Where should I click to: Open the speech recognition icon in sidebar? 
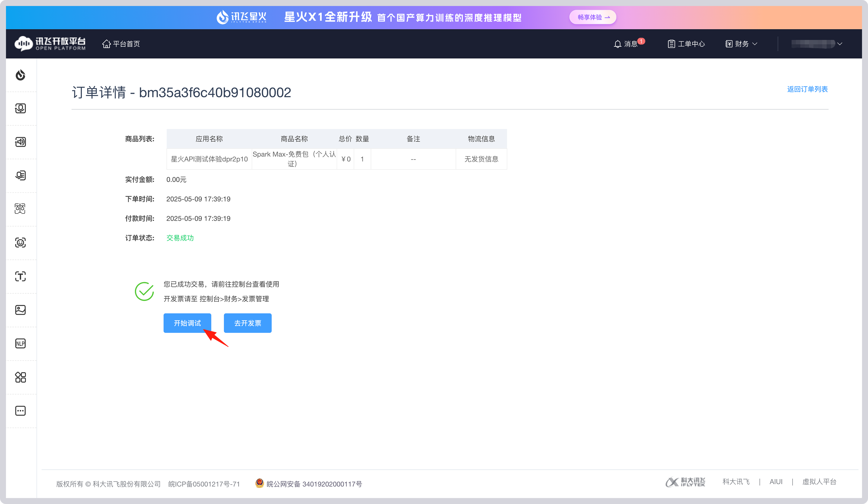[x=21, y=108]
